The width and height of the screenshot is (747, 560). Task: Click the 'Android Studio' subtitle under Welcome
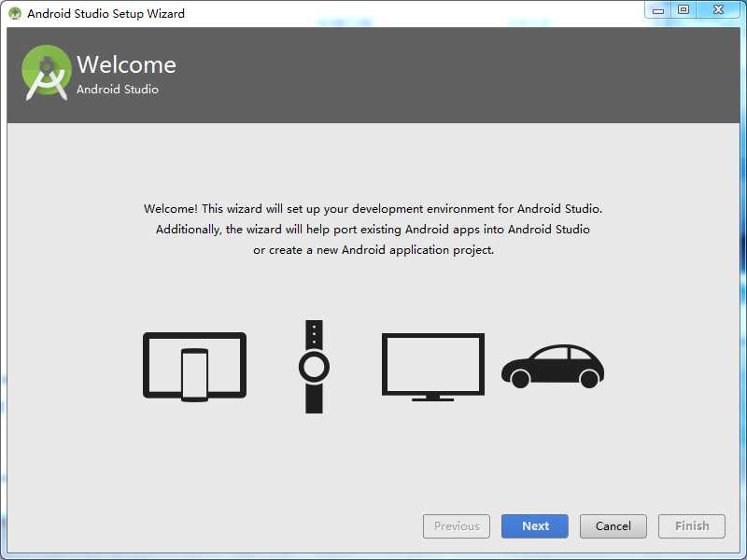coord(118,89)
